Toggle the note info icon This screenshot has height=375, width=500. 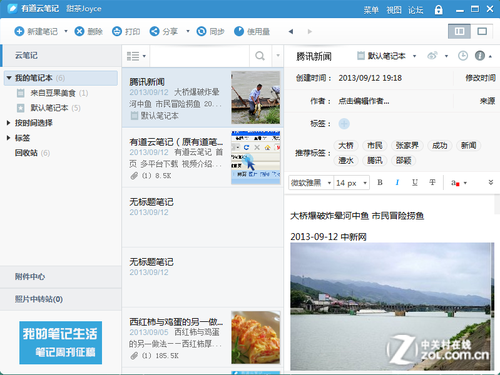click(x=480, y=56)
